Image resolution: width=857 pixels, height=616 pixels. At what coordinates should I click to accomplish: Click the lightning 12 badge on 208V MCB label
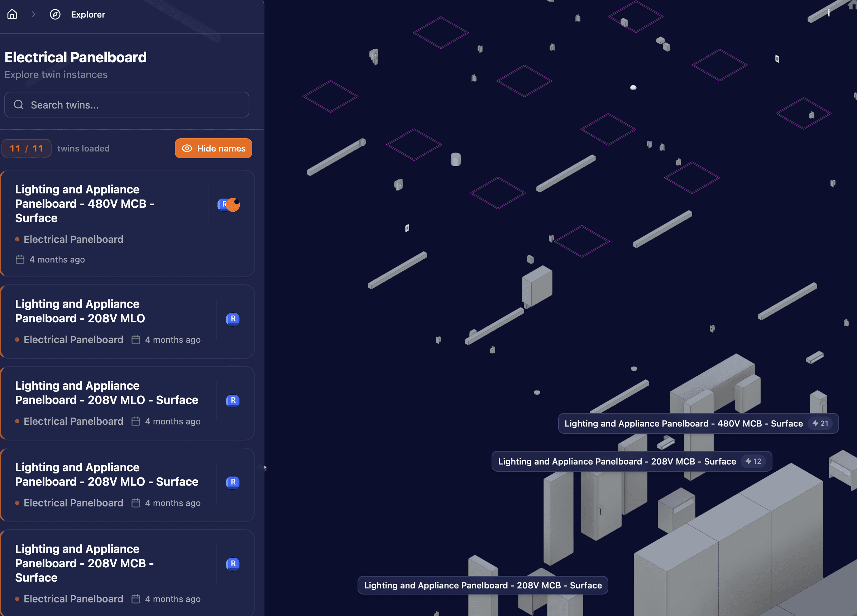[x=753, y=461]
